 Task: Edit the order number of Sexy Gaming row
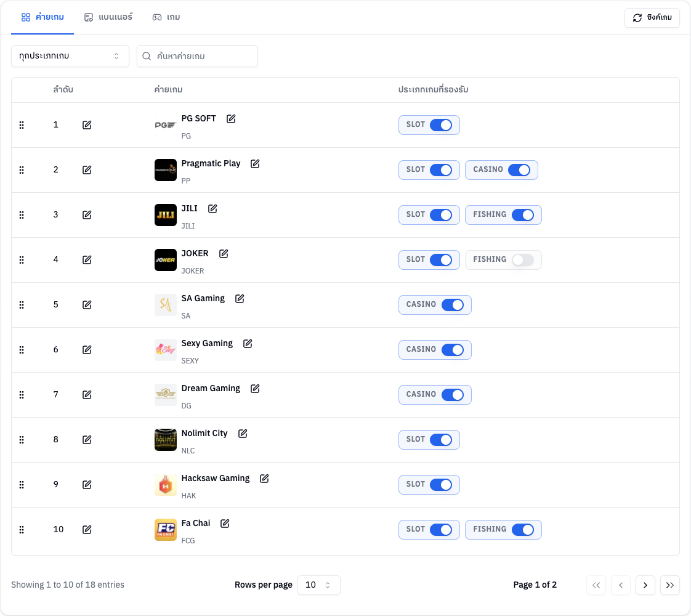point(87,350)
